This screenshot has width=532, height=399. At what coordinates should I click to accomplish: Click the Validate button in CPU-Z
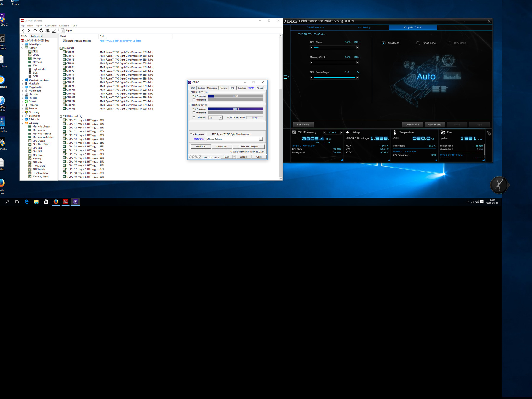pos(244,157)
